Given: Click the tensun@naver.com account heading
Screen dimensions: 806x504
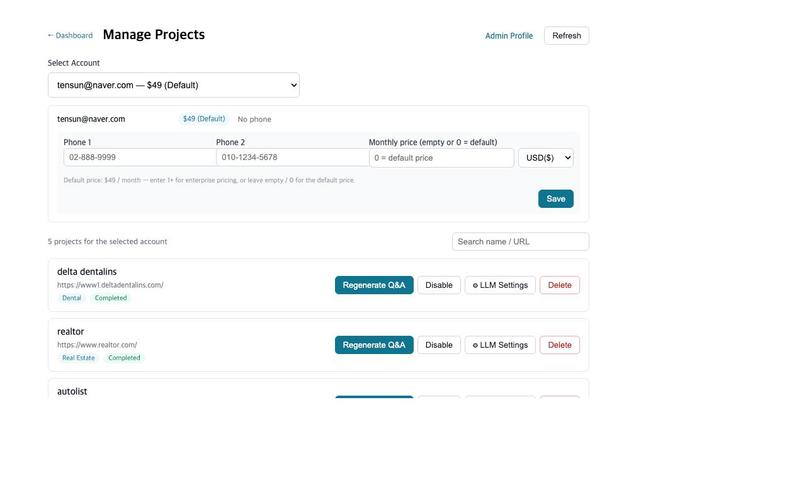Looking at the screenshot, I should coord(91,119).
